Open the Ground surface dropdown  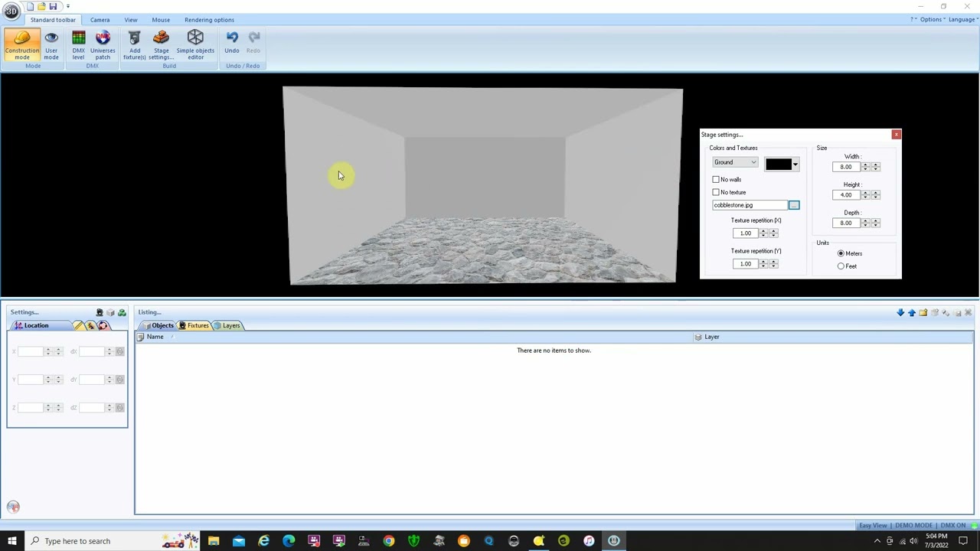pyautogui.click(x=735, y=162)
